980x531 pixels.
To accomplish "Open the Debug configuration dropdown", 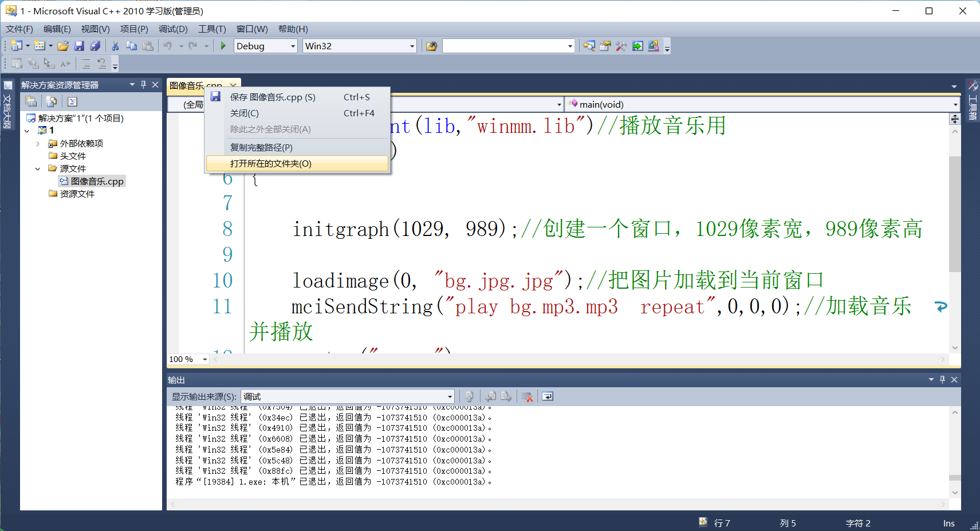I will 293,46.
